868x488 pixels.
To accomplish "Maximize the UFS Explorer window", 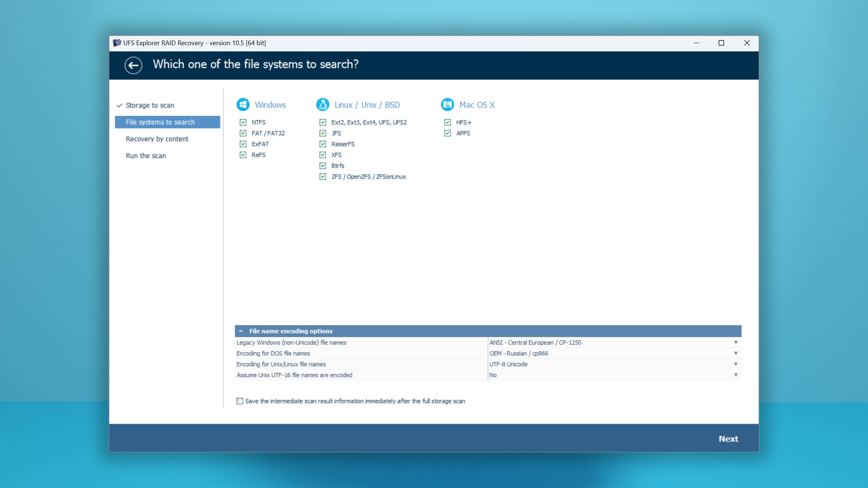I will [x=721, y=43].
